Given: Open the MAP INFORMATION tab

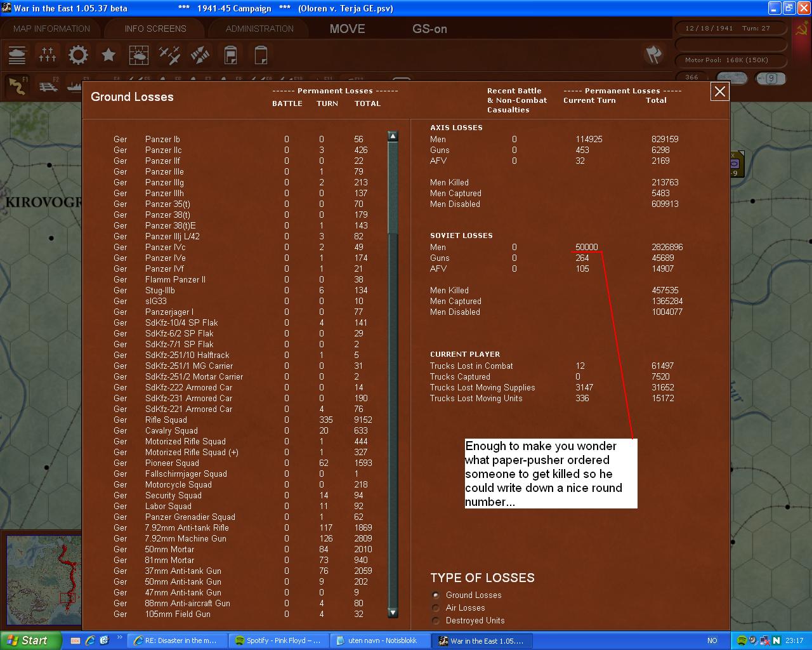Looking at the screenshot, I should tap(51, 29).
